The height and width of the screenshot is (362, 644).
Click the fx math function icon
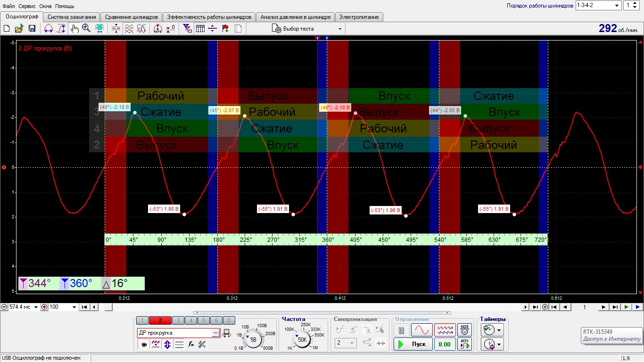[191, 345]
